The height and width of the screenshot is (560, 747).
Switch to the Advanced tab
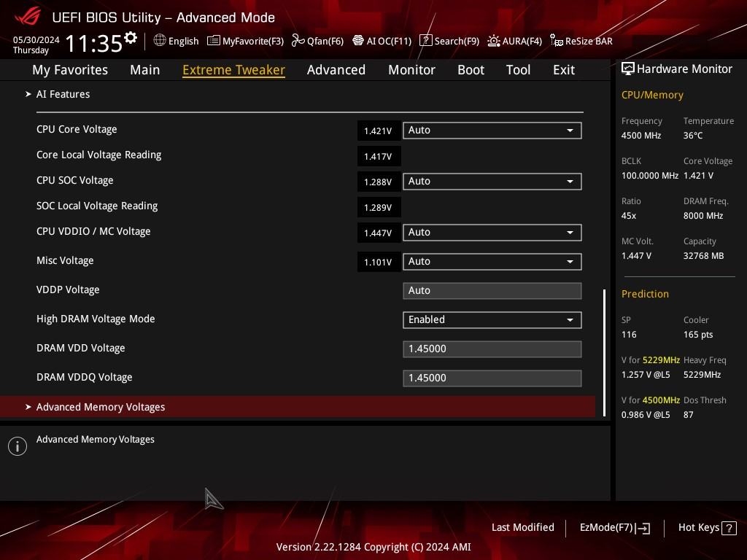[336, 70]
